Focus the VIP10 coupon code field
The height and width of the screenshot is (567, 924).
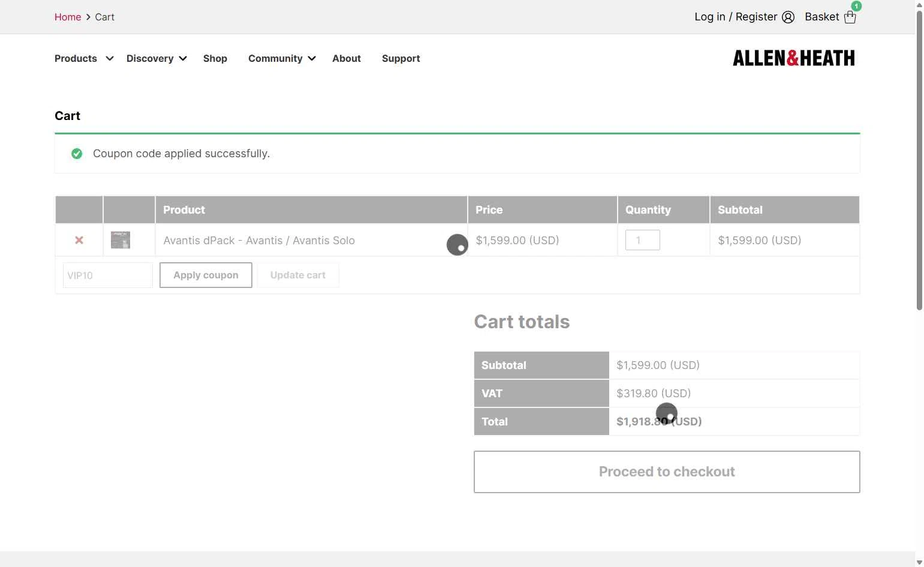point(108,275)
